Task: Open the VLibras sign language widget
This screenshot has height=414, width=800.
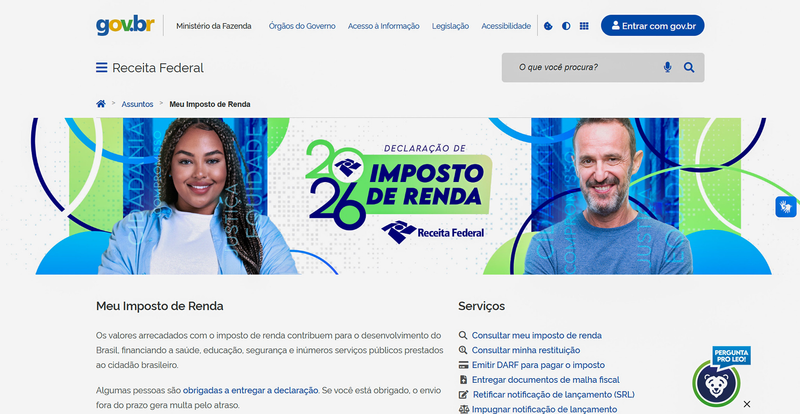Action: (786, 207)
